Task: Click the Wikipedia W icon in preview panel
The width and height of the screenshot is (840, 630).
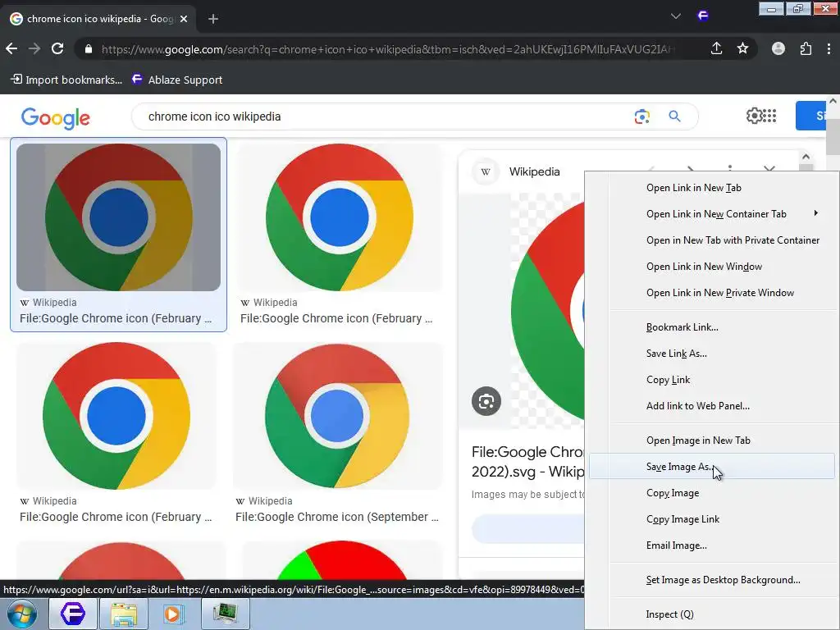Action: [486, 172]
